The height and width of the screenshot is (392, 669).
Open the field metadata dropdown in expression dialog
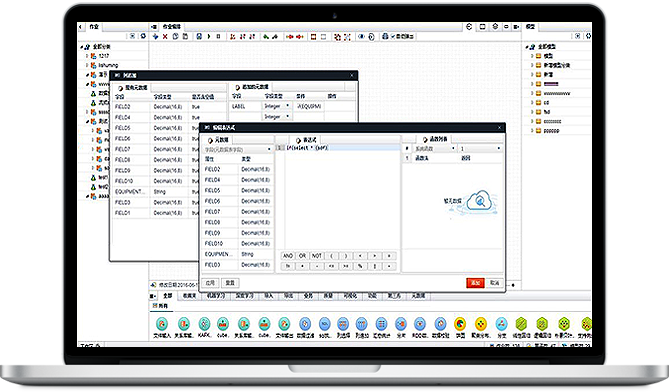(238, 149)
